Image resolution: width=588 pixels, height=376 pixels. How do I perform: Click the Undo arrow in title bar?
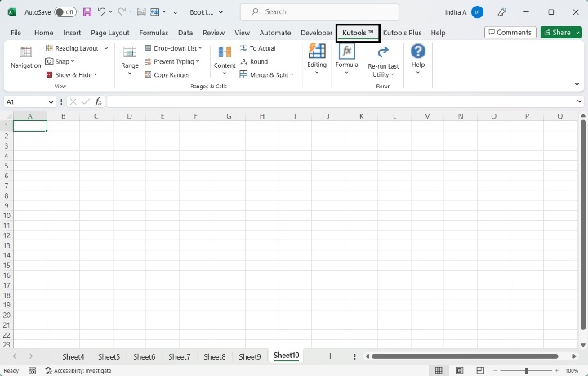click(x=101, y=12)
